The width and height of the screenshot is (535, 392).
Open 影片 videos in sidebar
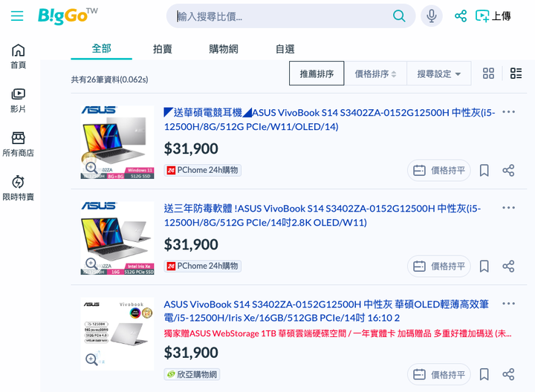click(18, 100)
